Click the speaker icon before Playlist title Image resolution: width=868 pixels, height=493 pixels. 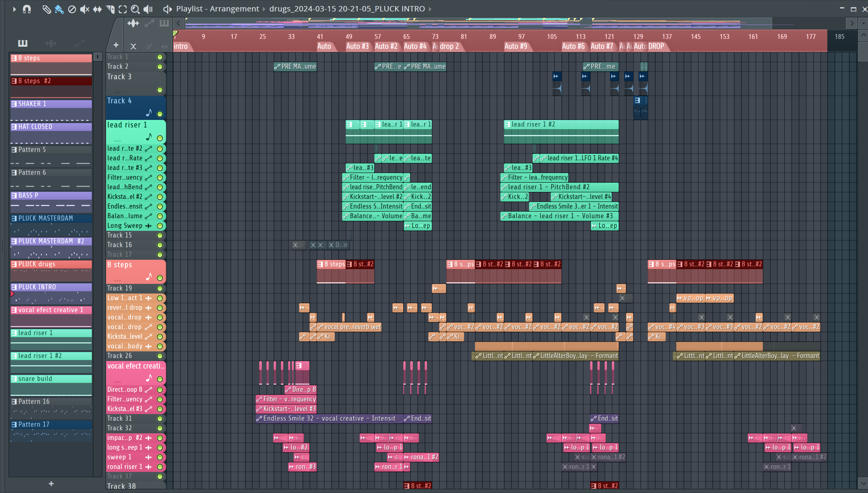167,9
